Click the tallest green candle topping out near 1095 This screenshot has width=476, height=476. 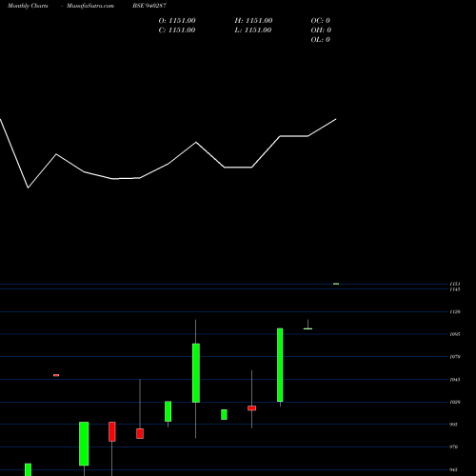coord(280,365)
